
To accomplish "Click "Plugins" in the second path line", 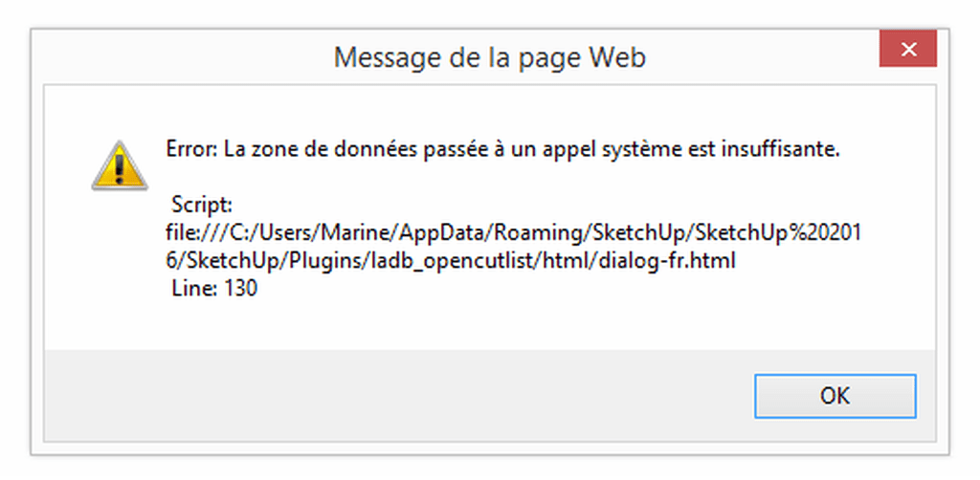I will (323, 262).
